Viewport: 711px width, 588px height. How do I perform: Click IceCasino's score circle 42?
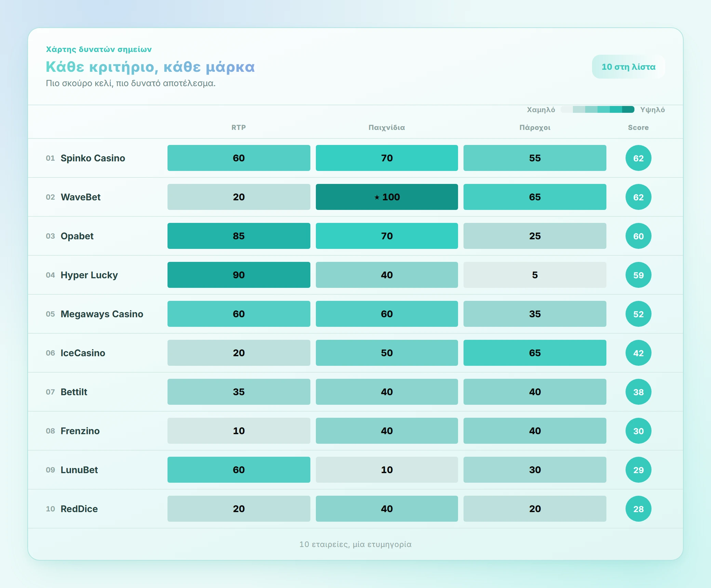638,353
